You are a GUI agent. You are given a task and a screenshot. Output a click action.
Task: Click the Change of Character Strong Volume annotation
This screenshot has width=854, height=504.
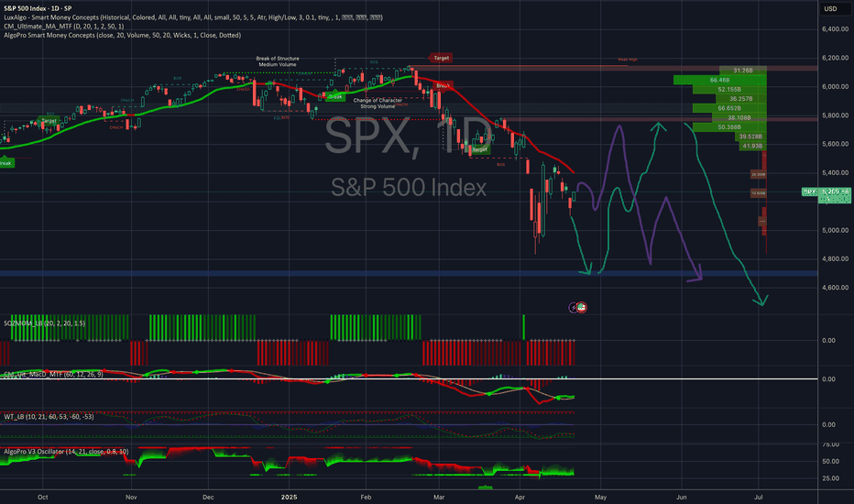[x=378, y=103]
